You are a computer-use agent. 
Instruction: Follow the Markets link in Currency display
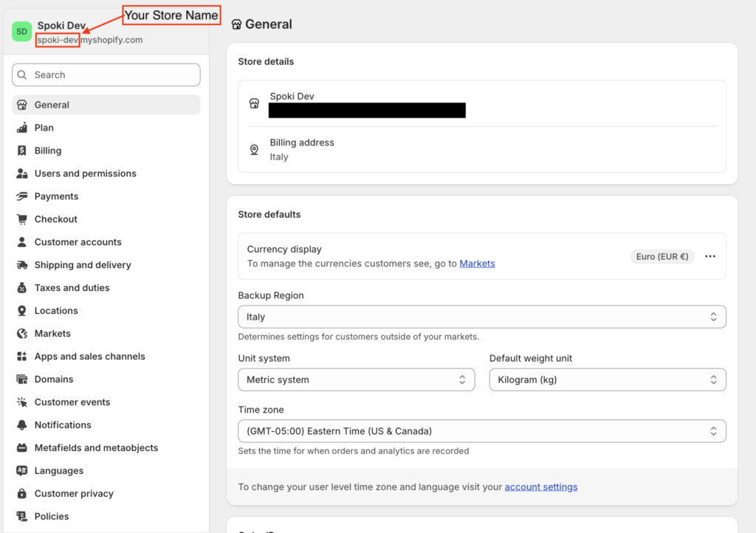[x=477, y=264]
